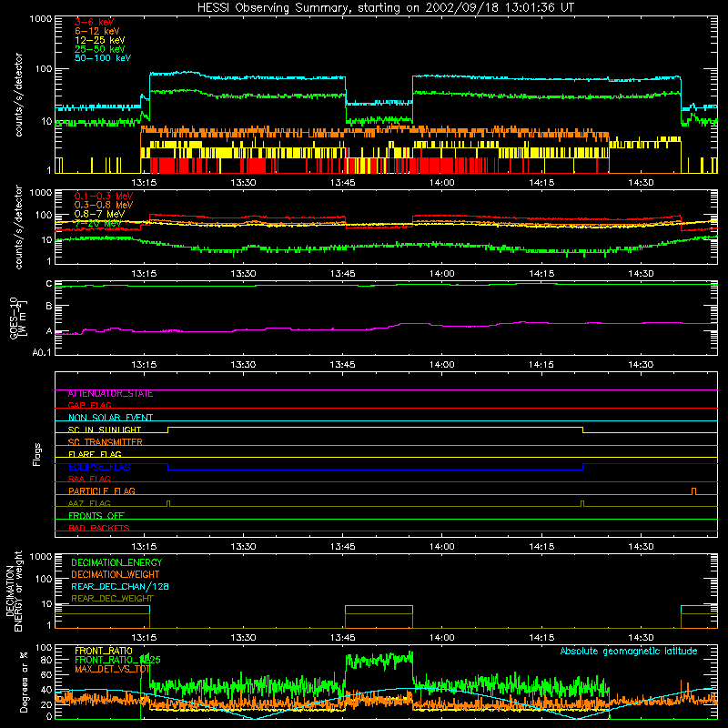Select the DECIMATION_ENERGY legend label

116,562
